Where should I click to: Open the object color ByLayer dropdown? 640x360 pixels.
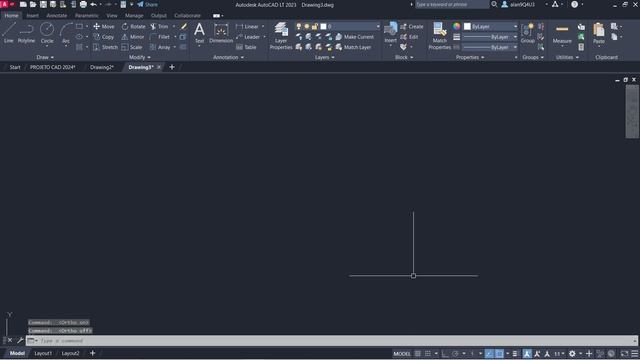[x=516, y=27]
